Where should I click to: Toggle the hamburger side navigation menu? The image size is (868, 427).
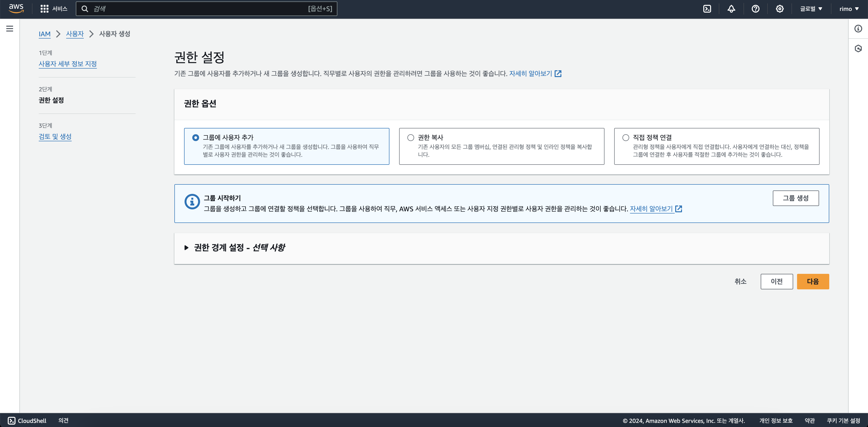(x=10, y=29)
